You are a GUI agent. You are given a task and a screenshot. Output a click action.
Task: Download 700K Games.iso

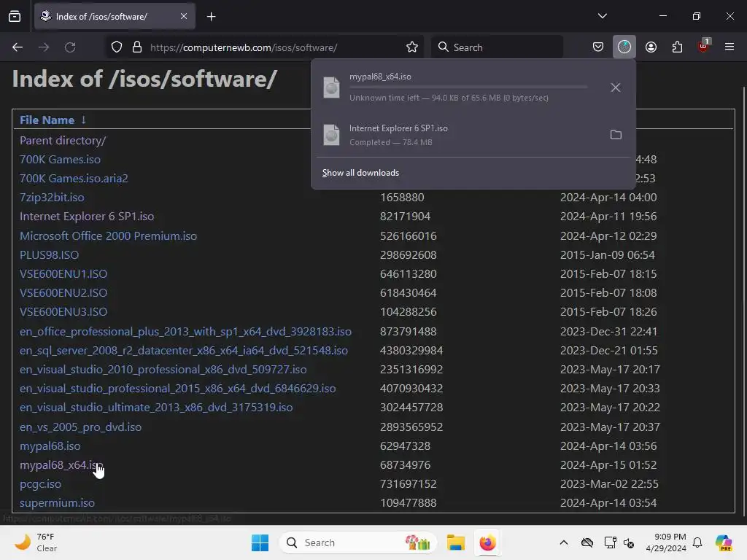tap(60, 160)
